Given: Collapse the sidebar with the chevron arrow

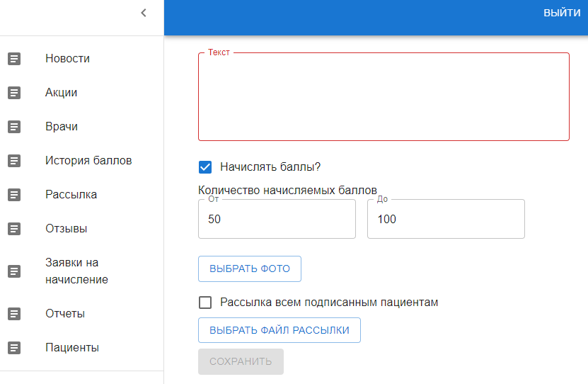Looking at the screenshot, I should point(143,13).
